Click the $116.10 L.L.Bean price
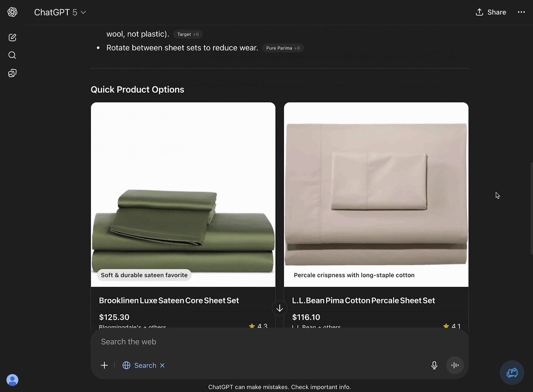 306,317
